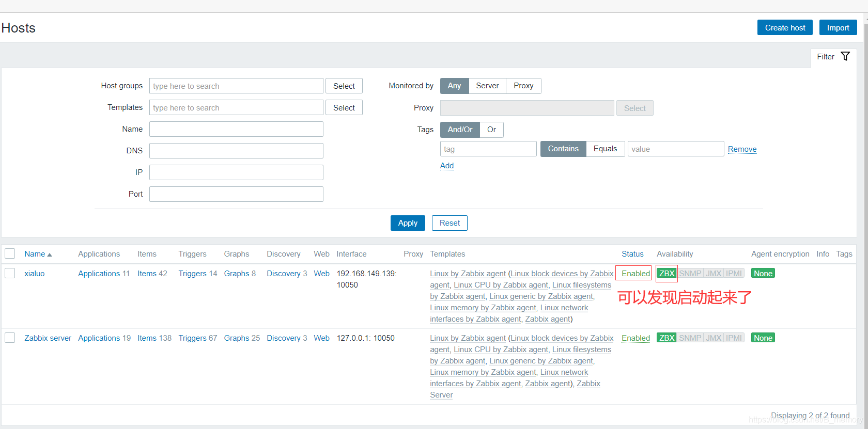This screenshot has width=868, height=429.
Task: Open the xialuo host
Action: [x=35, y=274]
